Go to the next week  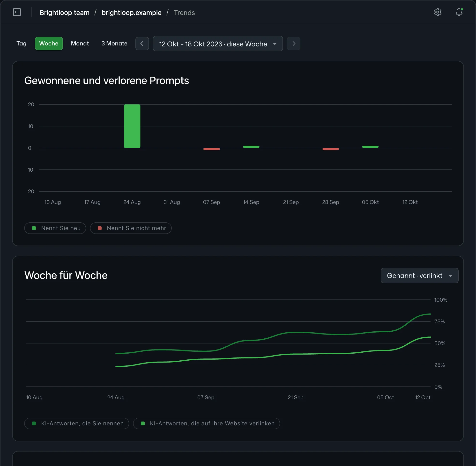pos(293,44)
